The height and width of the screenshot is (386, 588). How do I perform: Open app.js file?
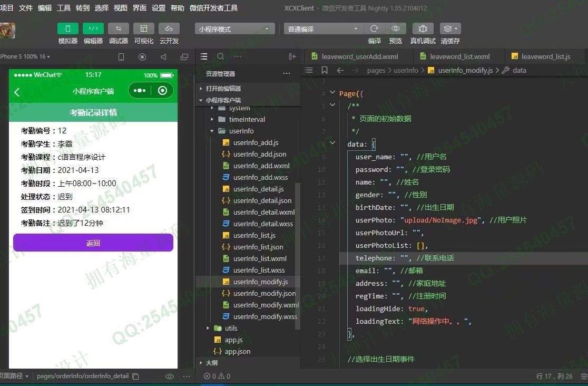tap(233, 340)
